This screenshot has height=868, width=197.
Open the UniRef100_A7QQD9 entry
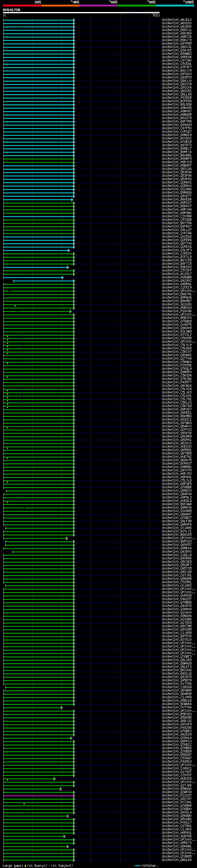[x=177, y=321]
